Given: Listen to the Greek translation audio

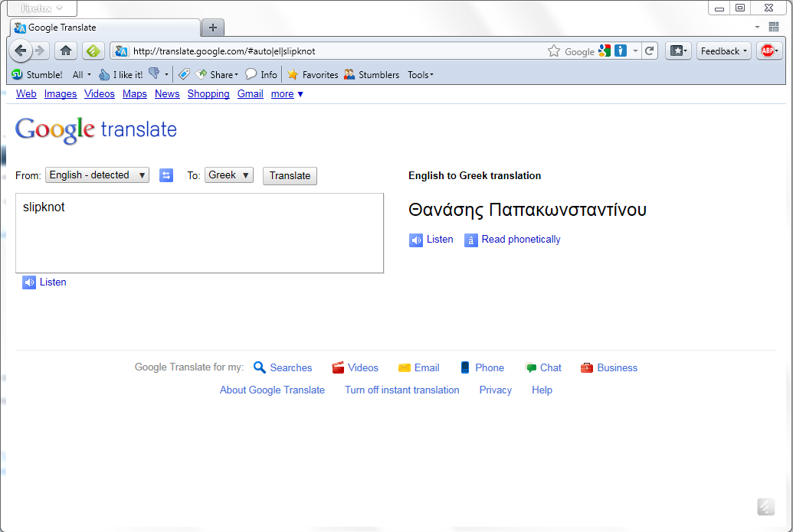Looking at the screenshot, I should click(431, 240).
